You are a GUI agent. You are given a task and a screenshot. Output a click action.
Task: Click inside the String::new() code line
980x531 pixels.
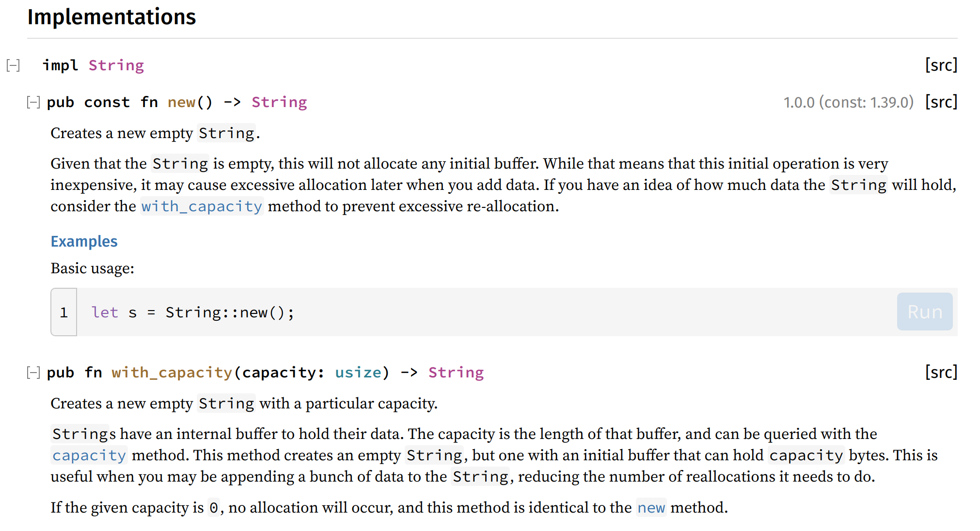(193, 312)
